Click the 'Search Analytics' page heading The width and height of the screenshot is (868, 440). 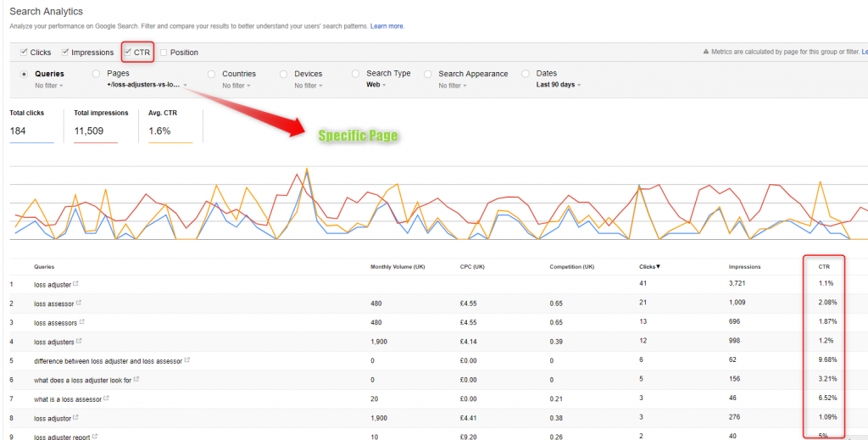(46, 11)
